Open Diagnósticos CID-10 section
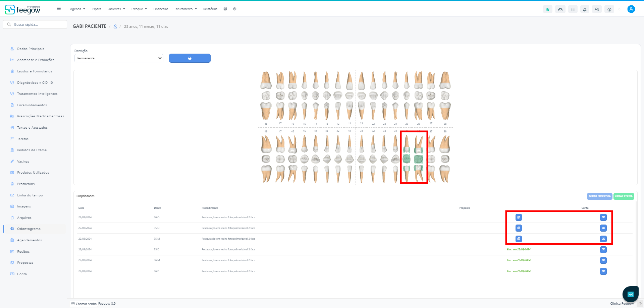 click(35, 83)
